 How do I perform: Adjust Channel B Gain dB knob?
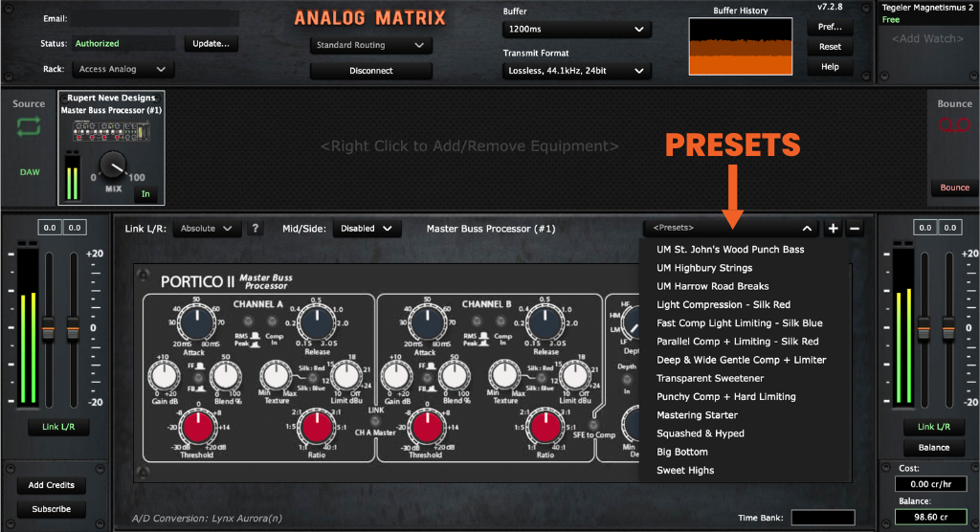[395, 376]
